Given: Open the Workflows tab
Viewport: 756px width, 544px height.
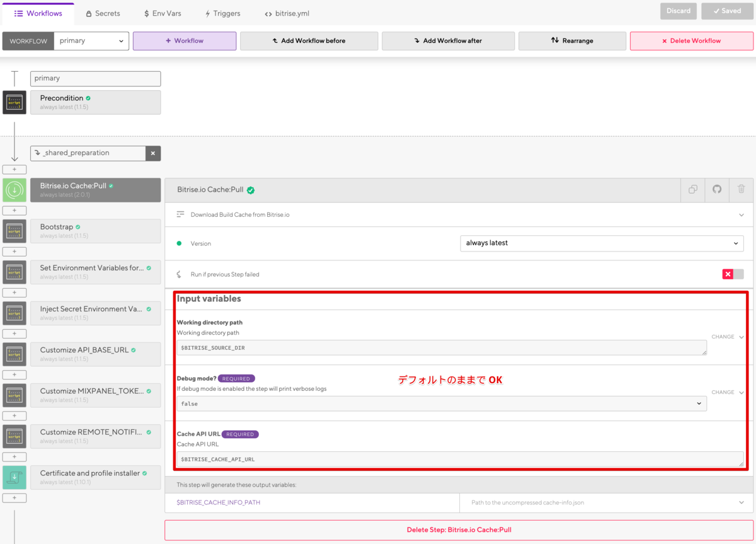Looking at the screenshot, I should click(38, 13).
